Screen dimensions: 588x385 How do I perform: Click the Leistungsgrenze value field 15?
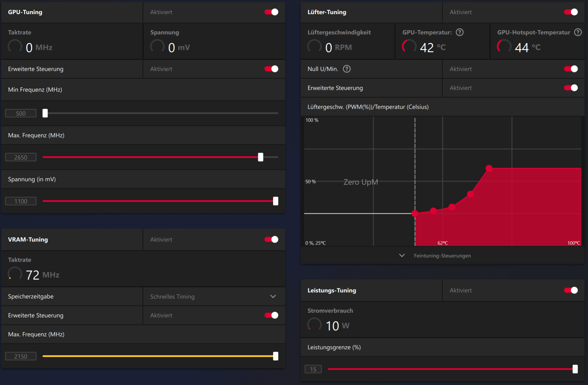(x=313, y=369)
